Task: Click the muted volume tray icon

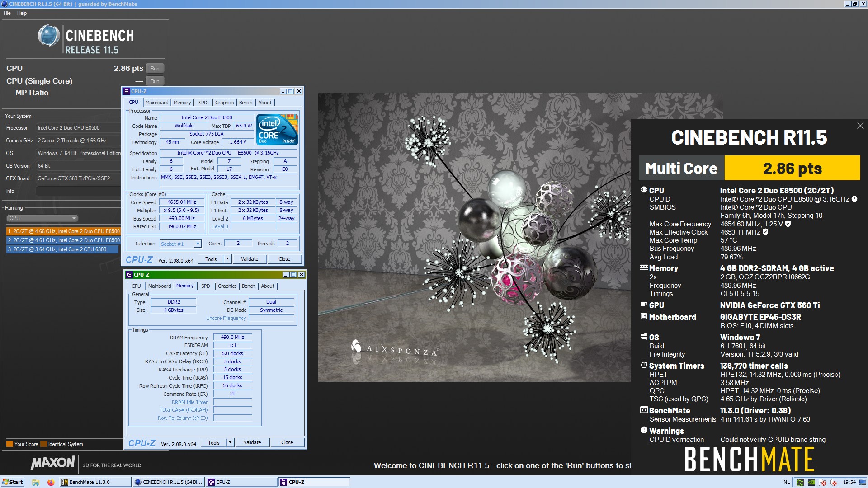Action: 833,482
